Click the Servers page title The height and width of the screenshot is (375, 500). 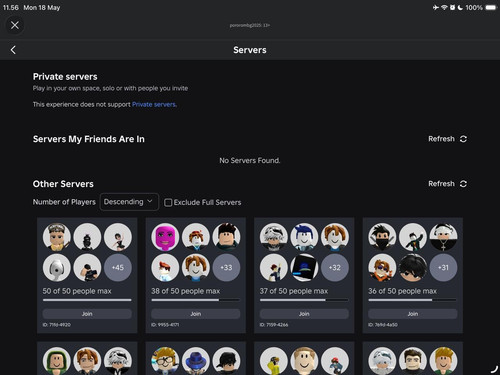pos(250,50)
